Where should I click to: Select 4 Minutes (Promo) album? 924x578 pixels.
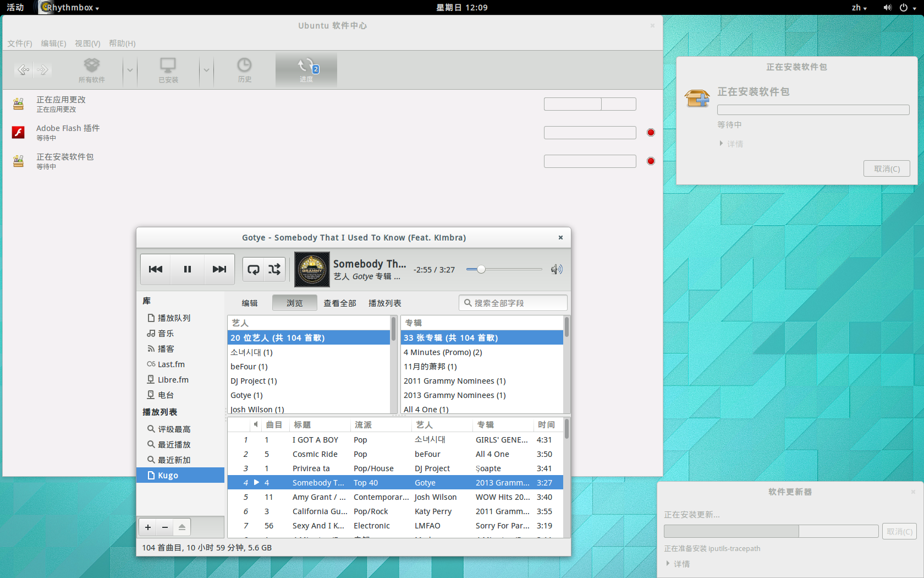(482, 352)
